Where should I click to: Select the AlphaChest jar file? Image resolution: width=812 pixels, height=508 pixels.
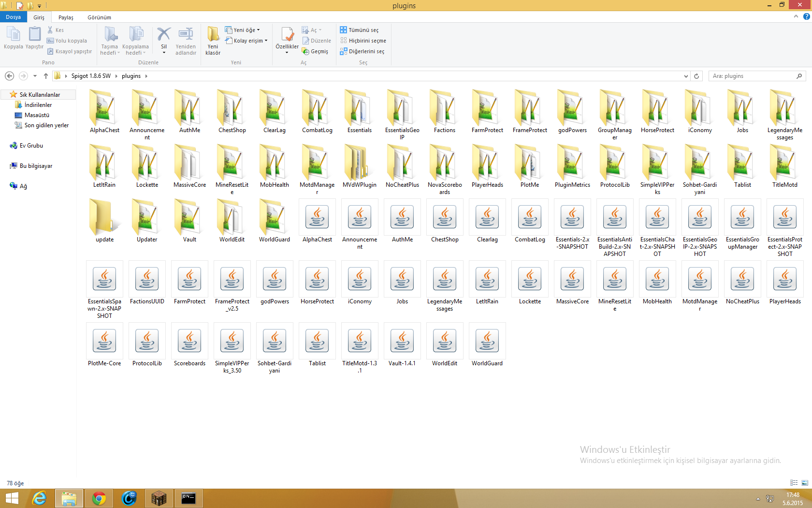click(317, 221)
